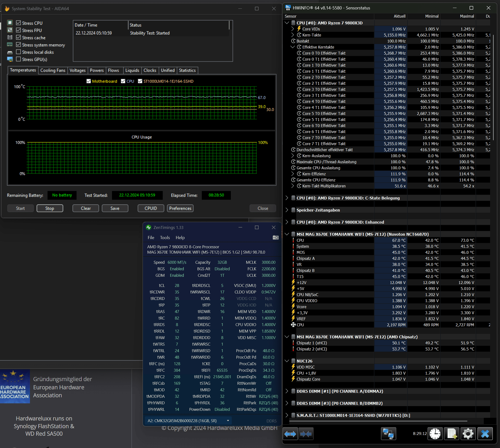
Task: Click the AIDA64 Close button
Action: [263, 208]
